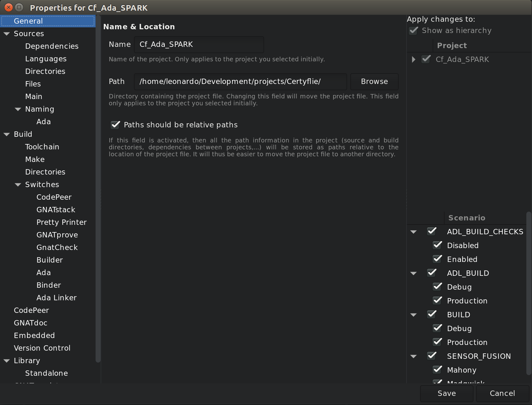Viewport: 532px width, 405px height.
Task: Open the Make page
Action: (35, 159)
